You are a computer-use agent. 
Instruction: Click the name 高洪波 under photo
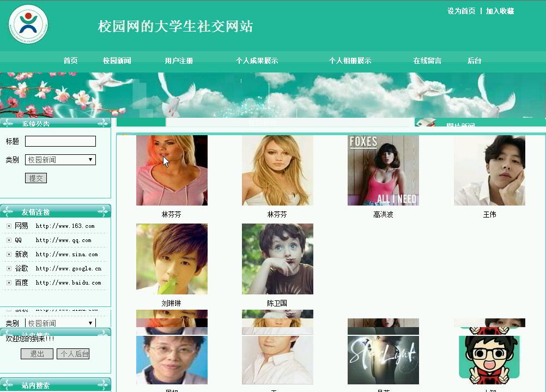pos(383,215)
